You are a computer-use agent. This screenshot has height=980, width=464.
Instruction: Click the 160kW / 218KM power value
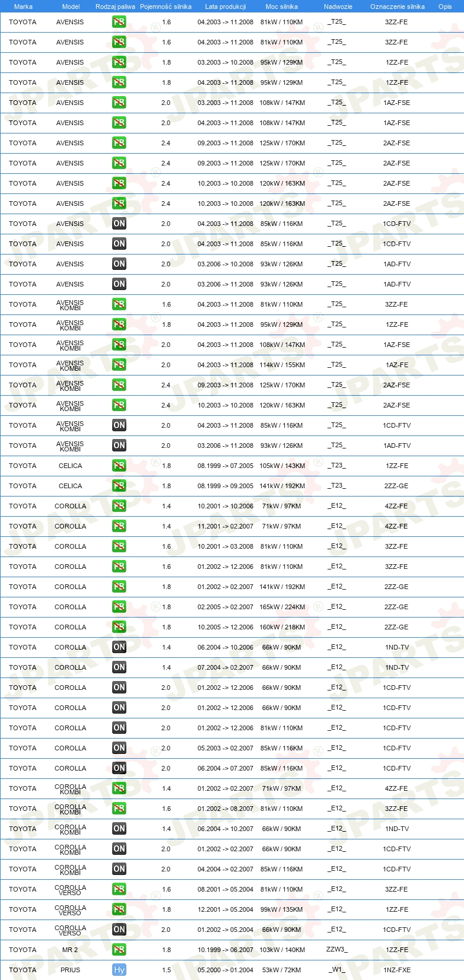pyautogui.click(x=282, y=627)
